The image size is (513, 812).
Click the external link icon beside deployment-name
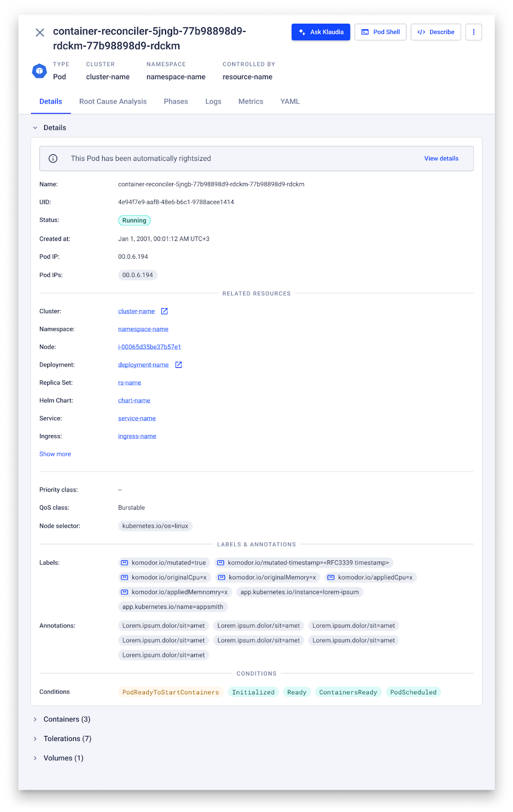click(x=178, y=365)
